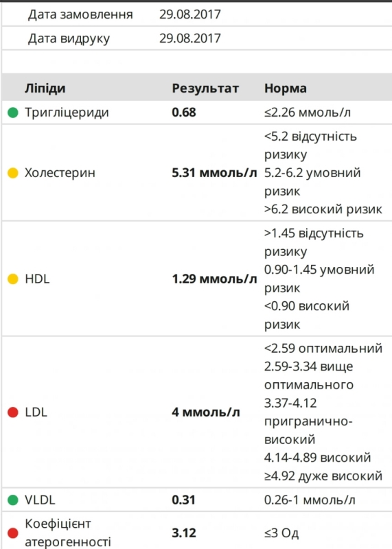Click the Результат column header
The image size is (392, 549).
205,89
